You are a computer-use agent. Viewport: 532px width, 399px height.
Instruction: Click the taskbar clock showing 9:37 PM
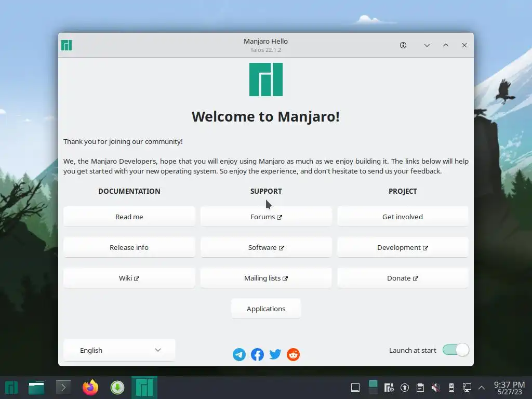pyautogui.click(x=509, y=388)
